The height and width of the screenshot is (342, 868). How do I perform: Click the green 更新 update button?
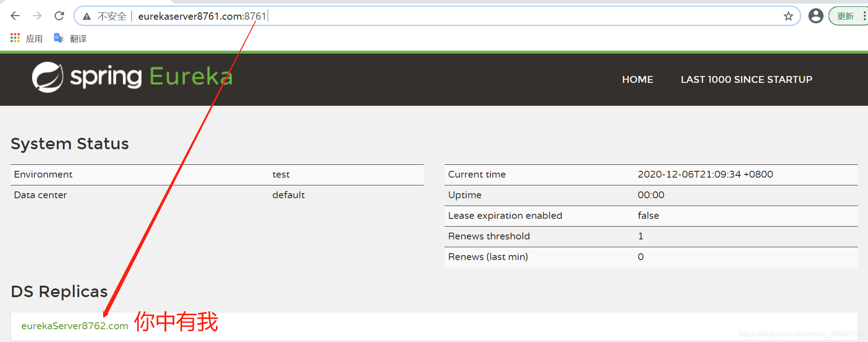(x=846, y=16)
